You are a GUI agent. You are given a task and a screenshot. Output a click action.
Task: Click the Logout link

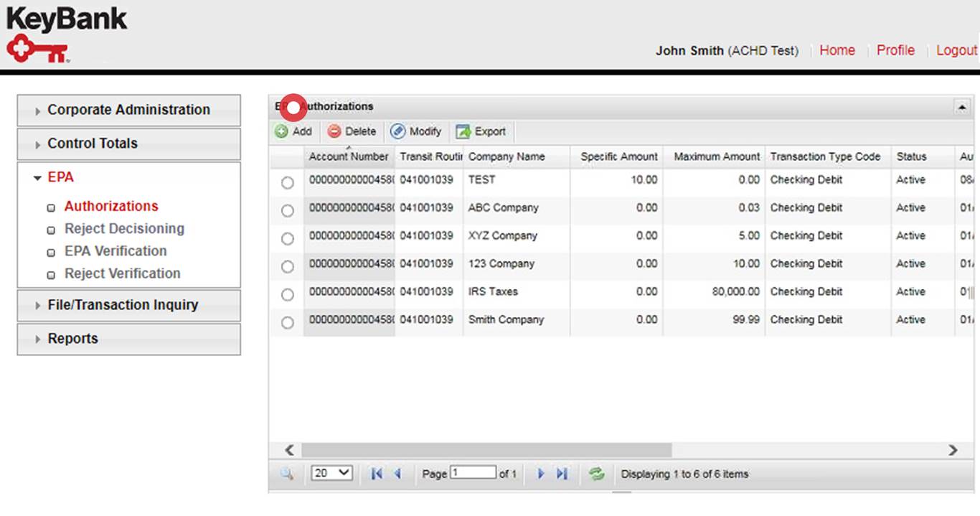957,50
